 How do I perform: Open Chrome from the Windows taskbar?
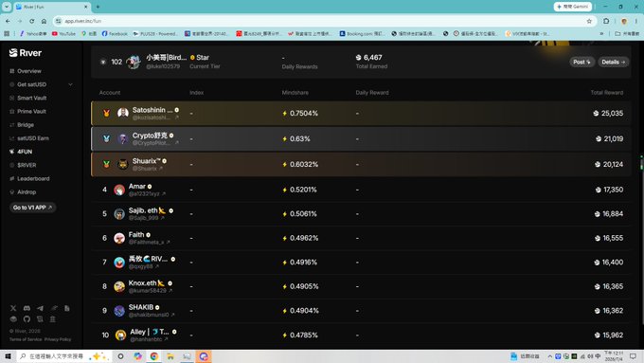[154, 356]
